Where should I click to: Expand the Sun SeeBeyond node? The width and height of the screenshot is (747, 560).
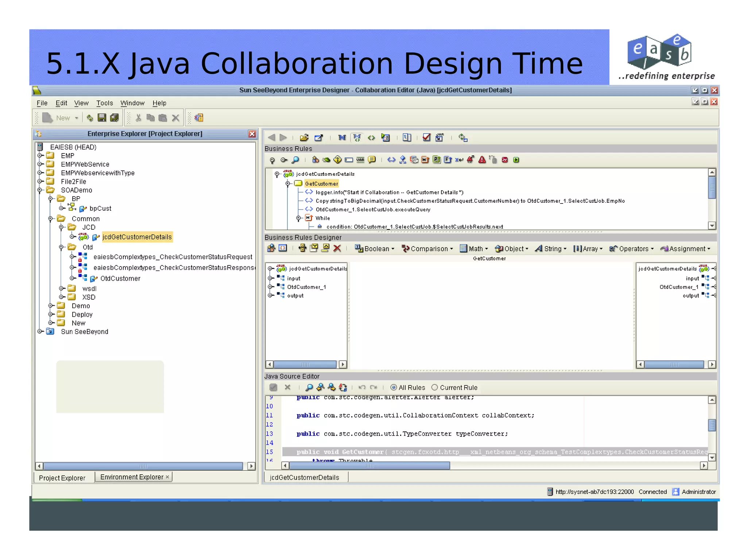pyautogui.click(x=40, y=331)
